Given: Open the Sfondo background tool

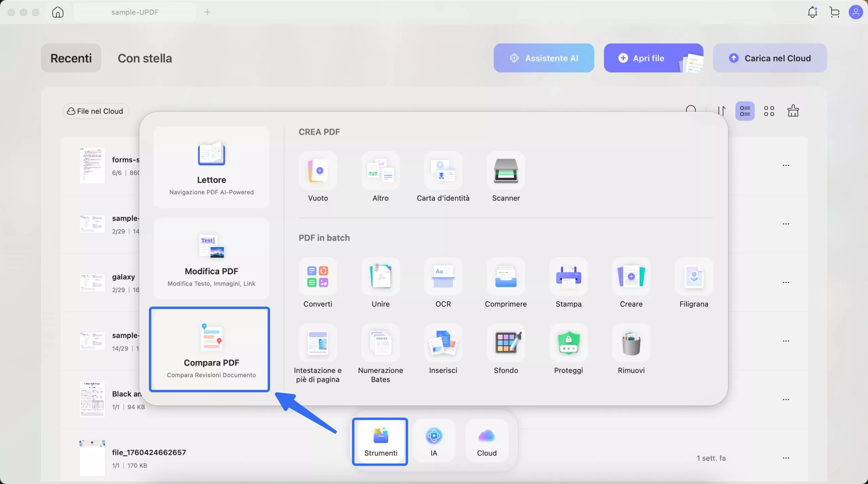Looking at the screenshot, I should (x=506, y=343).
